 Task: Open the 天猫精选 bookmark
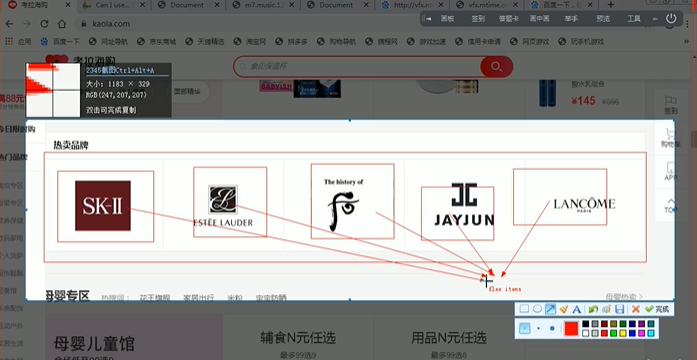204,41
